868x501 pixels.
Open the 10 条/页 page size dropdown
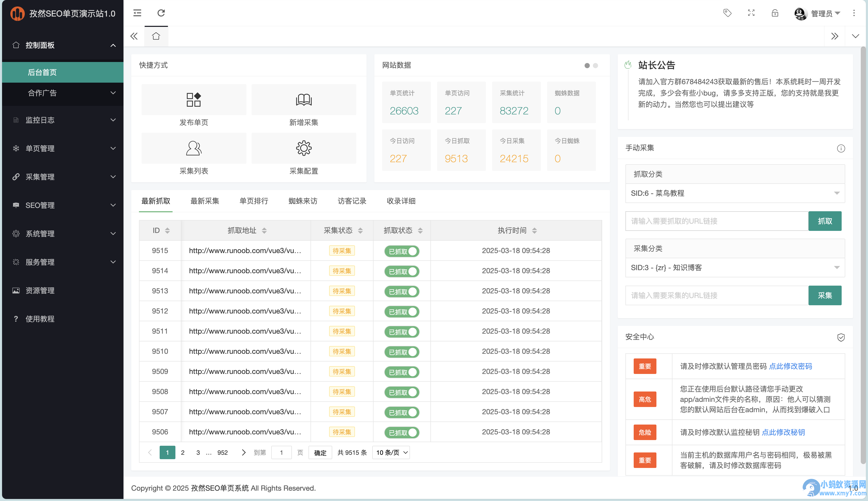391,452
